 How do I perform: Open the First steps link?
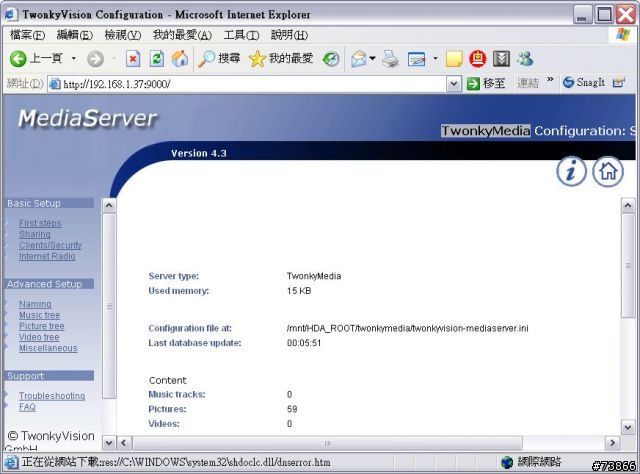(x=40, y=223)
